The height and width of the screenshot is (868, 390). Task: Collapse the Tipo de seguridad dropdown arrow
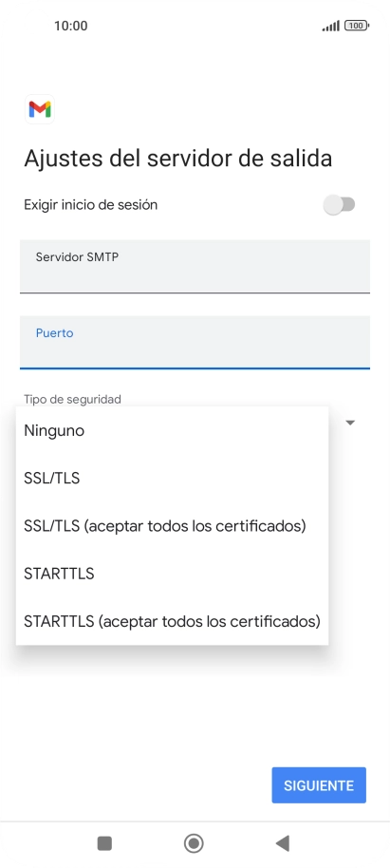(349, 423)
